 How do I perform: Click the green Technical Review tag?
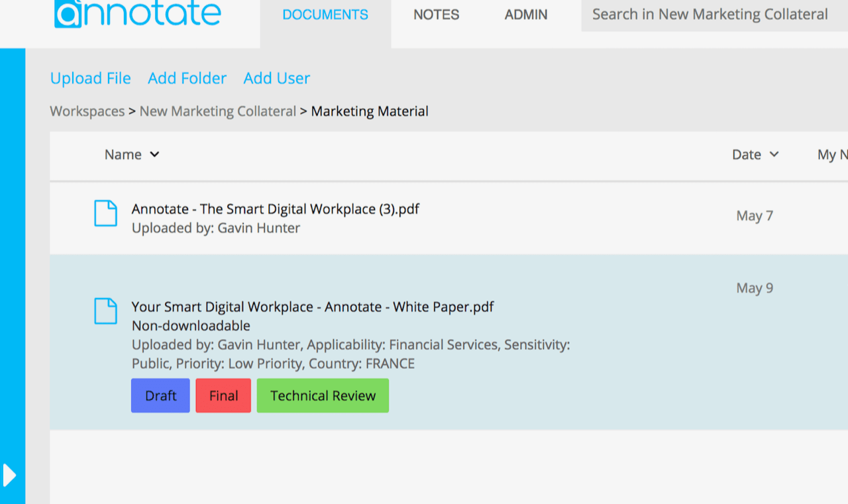point(323,395)
